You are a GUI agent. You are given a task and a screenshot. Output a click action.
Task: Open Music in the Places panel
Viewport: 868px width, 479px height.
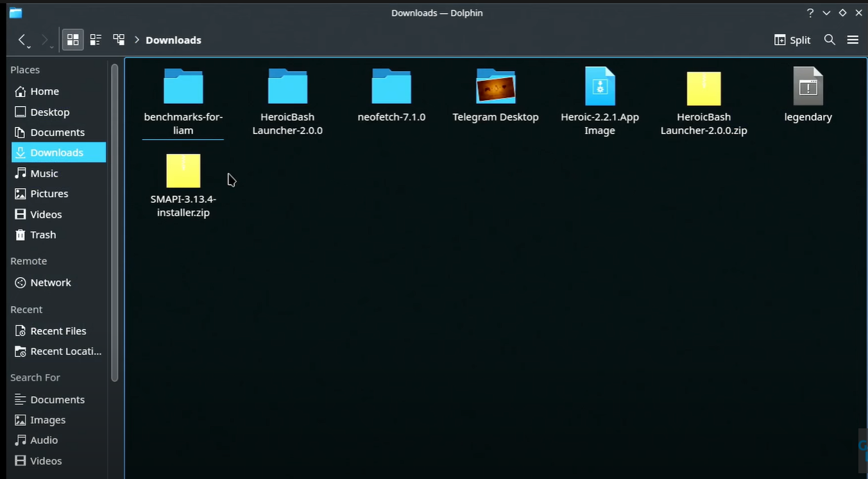pyautogui.click(x=58, y=173)
